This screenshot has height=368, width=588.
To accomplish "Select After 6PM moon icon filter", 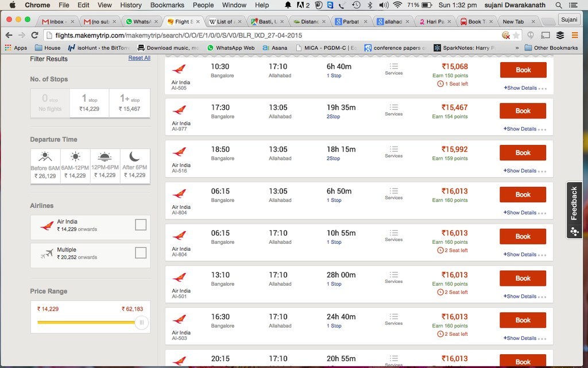I will [134, 156].
